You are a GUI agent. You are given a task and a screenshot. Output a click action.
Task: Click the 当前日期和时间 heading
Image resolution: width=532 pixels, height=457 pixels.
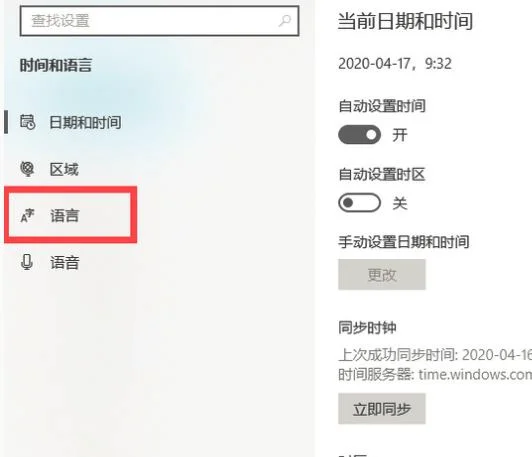(405, 21)
